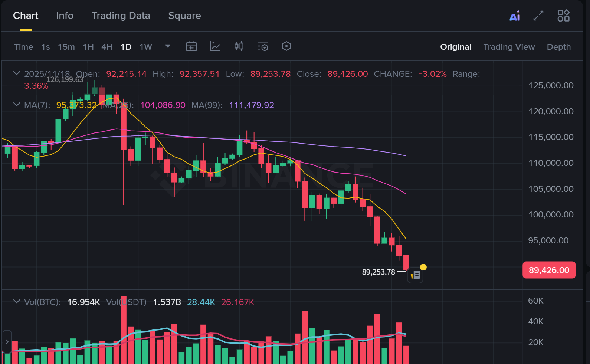Image resolution: width=590 pixels, height=364 pixels.
Task: Open the Trading Data tab
Action: (121, 16)
